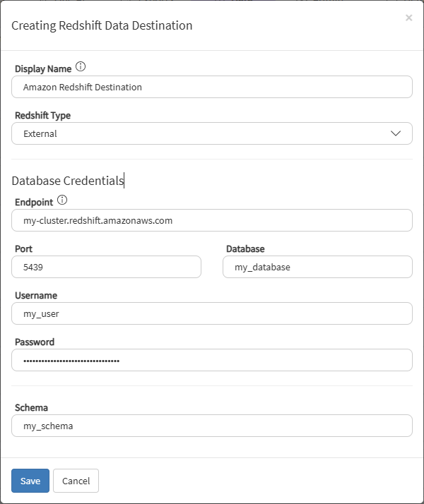Click the 'Password' label
Image resolution: width=424 pixels, height=504 pixels.
click(x=35, y=342)
